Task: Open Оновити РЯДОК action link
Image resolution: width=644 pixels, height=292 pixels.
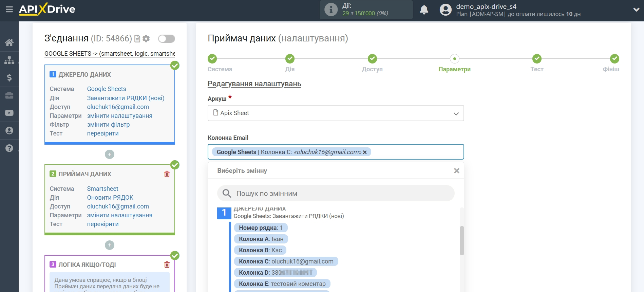Action: pos(110,198)
